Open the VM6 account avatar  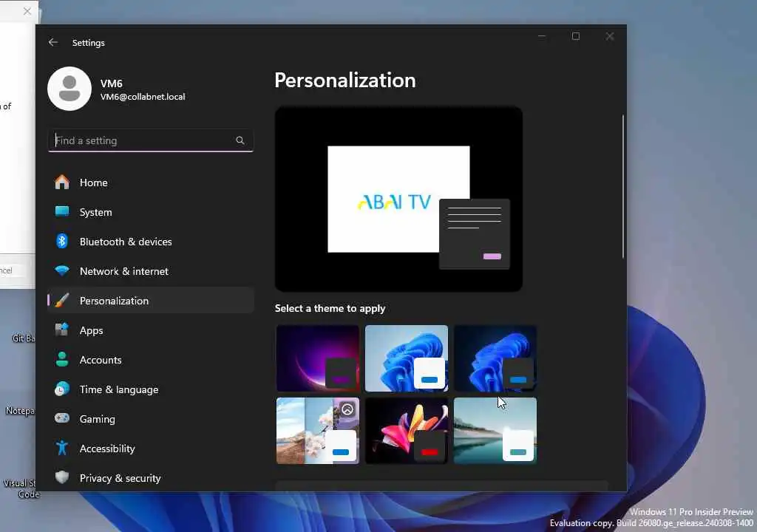(69, 89)
